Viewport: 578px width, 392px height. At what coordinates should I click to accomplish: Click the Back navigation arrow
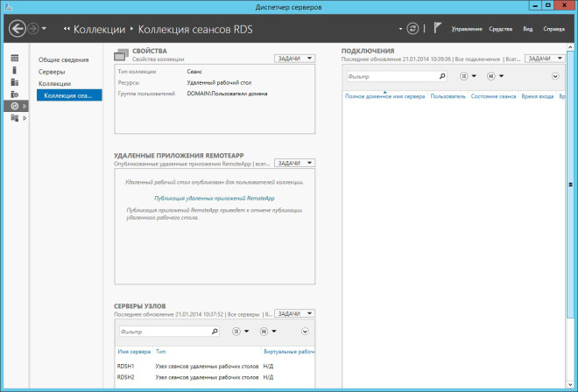click(17, 29)
